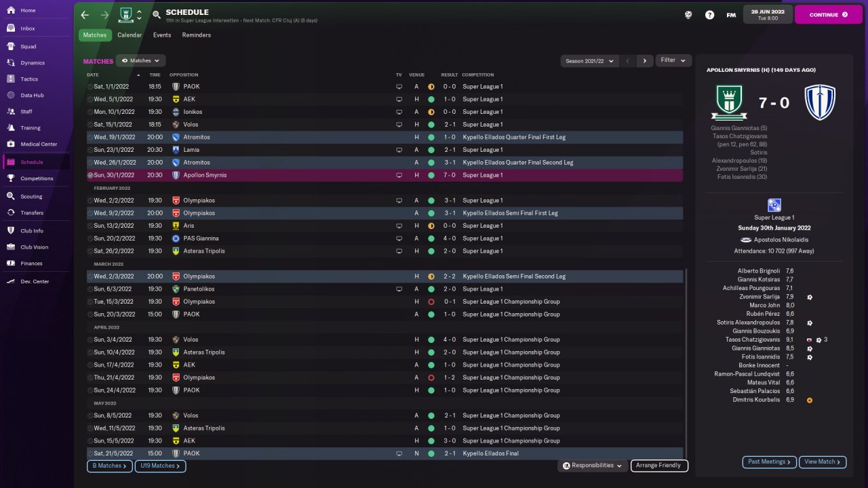The height and width of the screenshot is (488, 868).
Task: Click the world icon beside the help icon
Action: pyautogui.click(x=688, y=15)
